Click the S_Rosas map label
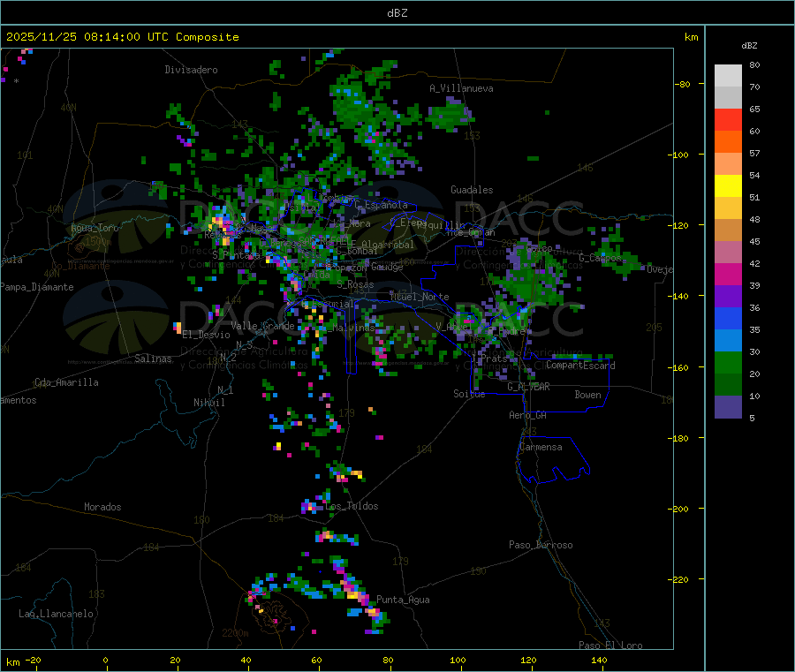The width and height of the screenshot is (795, 672). 355,284
